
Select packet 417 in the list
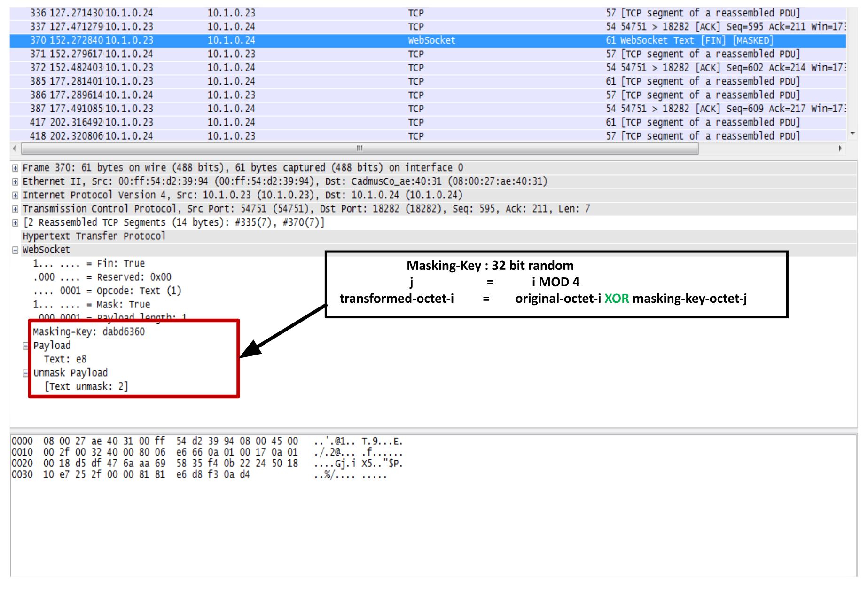click(x=428, y=122)
